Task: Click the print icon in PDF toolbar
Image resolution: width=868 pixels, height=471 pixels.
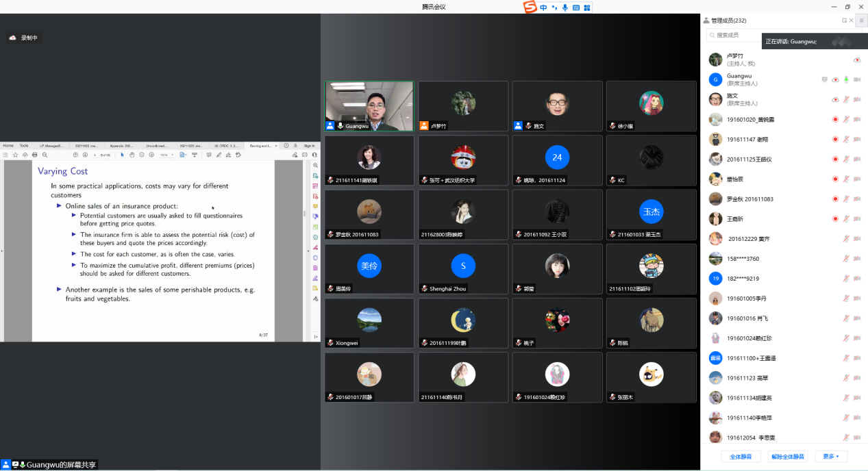Action: (x=35, y=155)
